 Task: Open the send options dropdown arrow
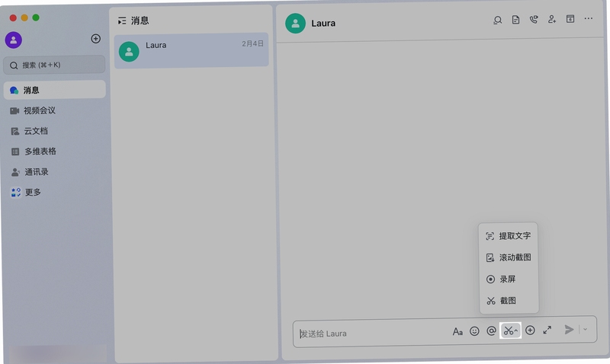pos(585,329)
